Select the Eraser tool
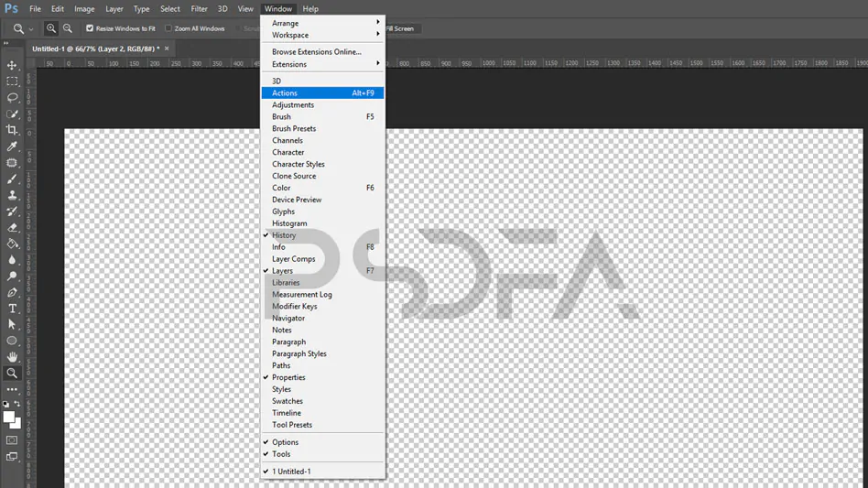Image resolution: width=868 pixels, height=488 pixels. pos(12,227)
